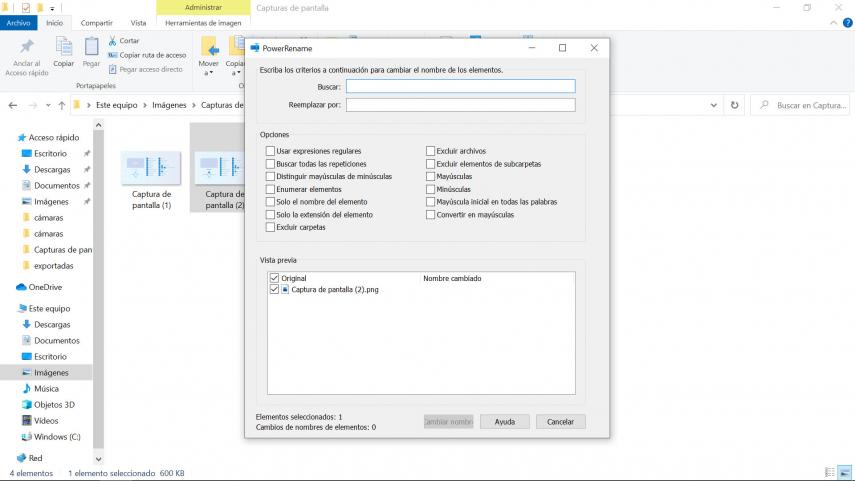The width and height of the screenshot is (855, 481).
Task: Switch to details view button in status bar
Action: point(829,473)
